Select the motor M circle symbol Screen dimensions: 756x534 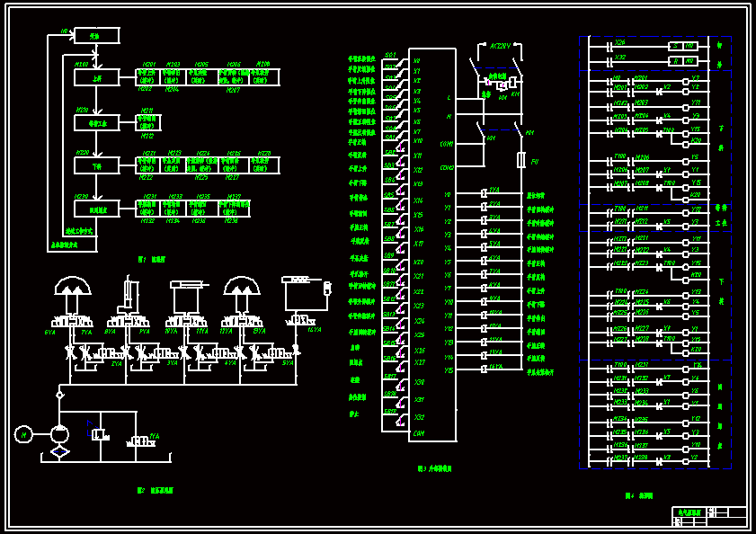pyautogui.click(x=23, y=434)
